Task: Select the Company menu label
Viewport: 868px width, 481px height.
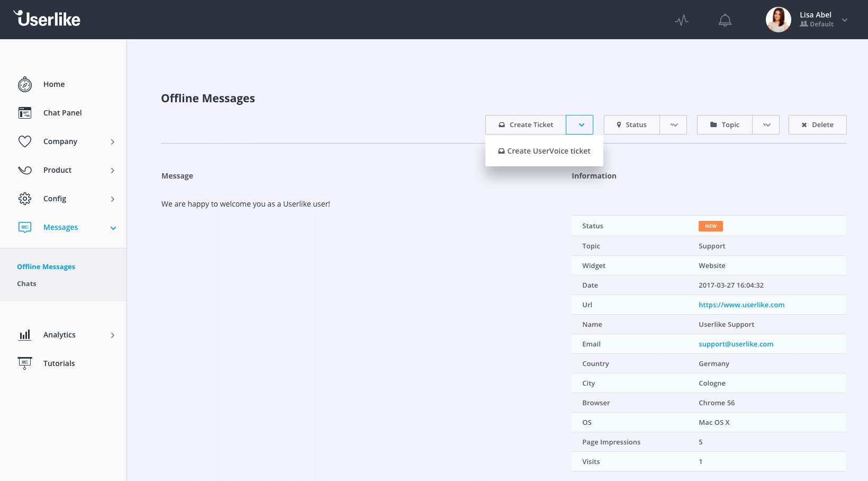Action: coord(60,141)
